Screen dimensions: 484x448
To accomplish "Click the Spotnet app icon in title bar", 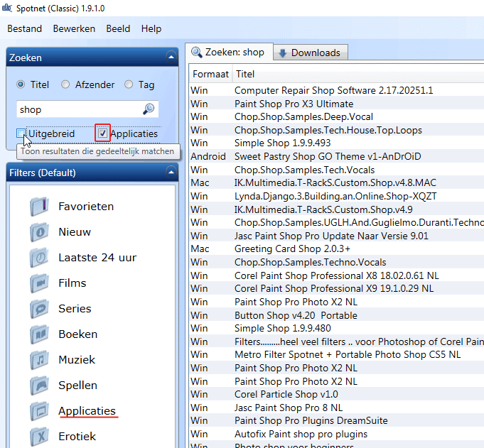I will [7, 7].
